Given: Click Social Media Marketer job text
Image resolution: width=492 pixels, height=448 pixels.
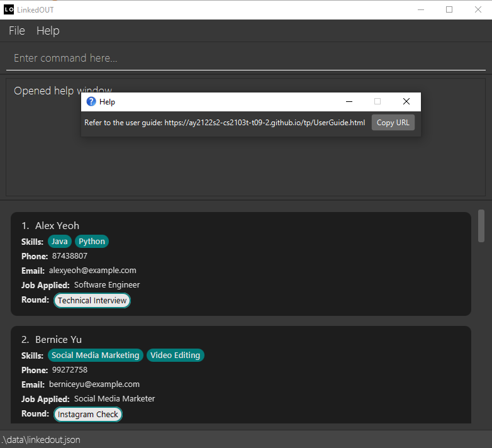Looking at the screenshot, I should [115, 399].
